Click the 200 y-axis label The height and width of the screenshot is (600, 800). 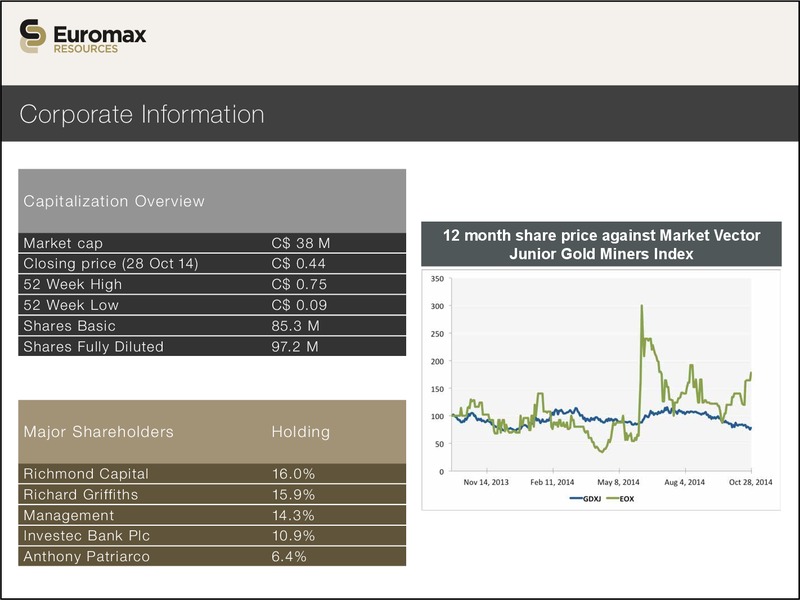(x=437, y=362)
